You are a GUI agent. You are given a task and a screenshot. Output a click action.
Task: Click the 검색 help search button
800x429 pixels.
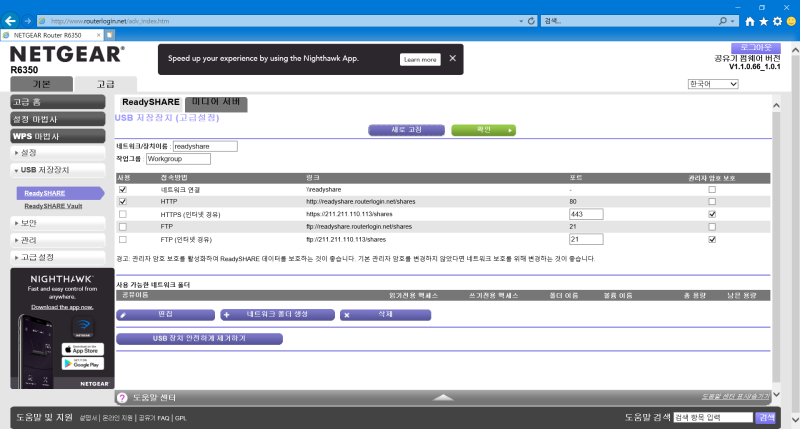tap(766, 417)
